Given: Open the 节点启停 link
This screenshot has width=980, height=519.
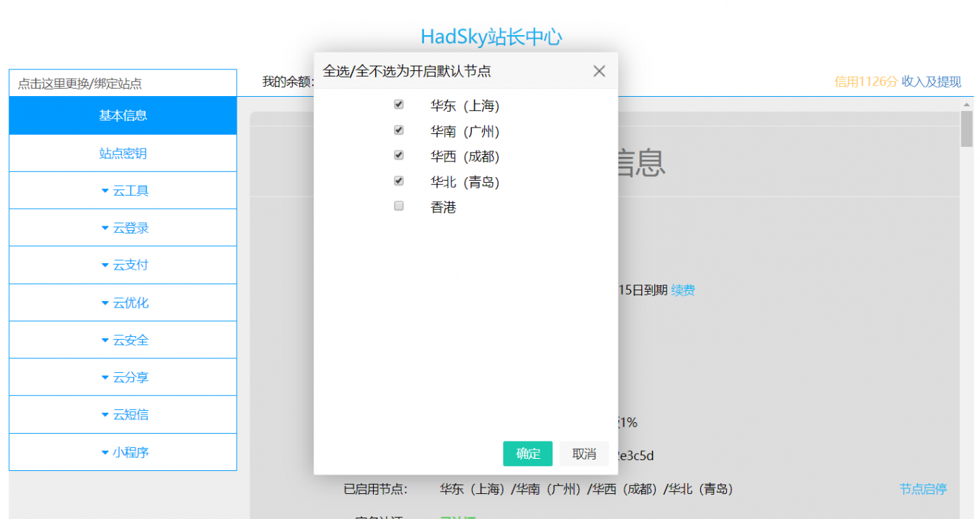Looking at the screenshot, I should coord(923,489).
